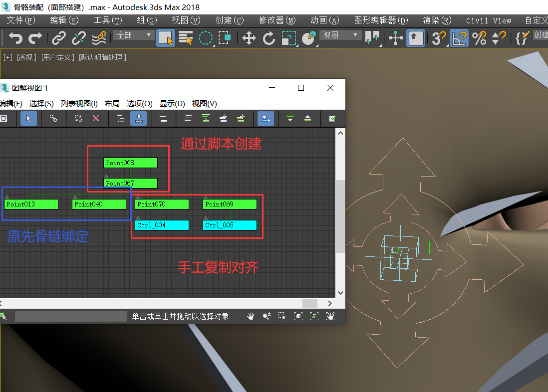Toggle Move Children in schematic view
This screenshot has width=548, height=392.
(266, 118)
